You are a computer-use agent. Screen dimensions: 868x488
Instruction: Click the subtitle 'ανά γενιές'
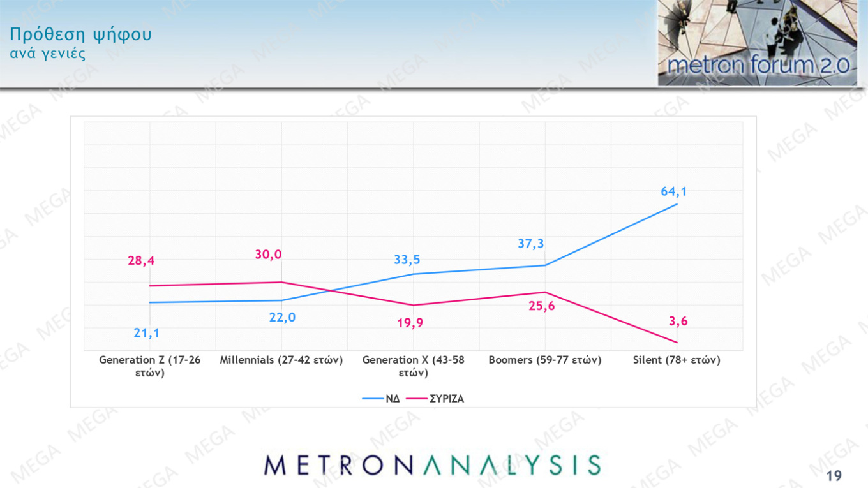[48, 54]
